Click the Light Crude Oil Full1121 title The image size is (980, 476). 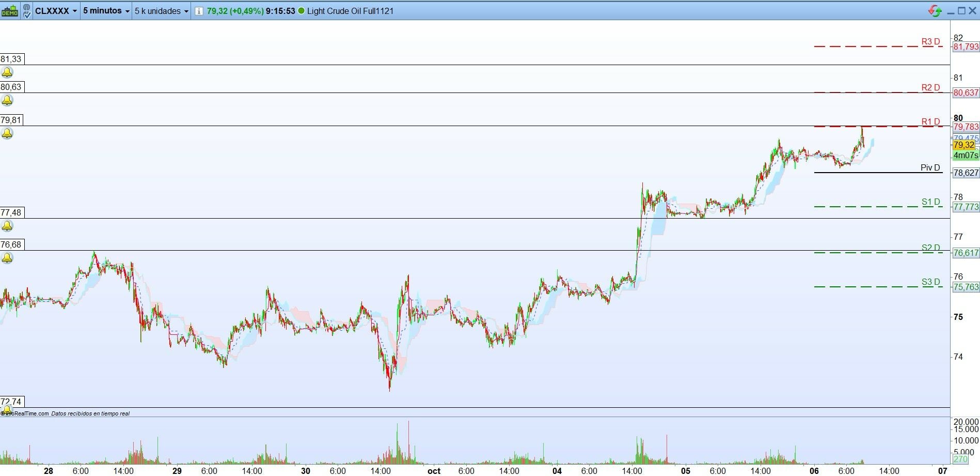[x=350, y=11]
